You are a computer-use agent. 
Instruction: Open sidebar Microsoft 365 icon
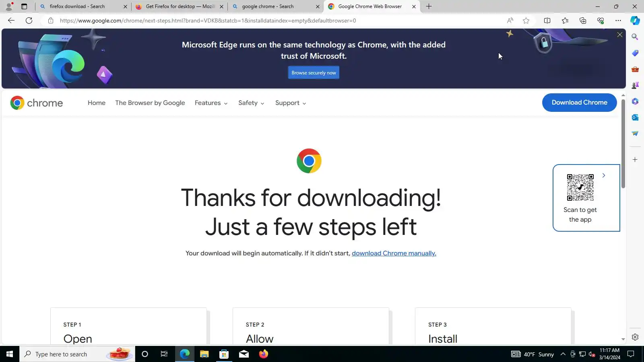click(635, 101)
